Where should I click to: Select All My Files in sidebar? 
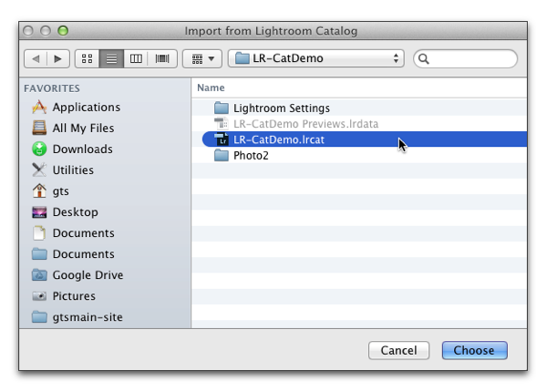point(83,129)
